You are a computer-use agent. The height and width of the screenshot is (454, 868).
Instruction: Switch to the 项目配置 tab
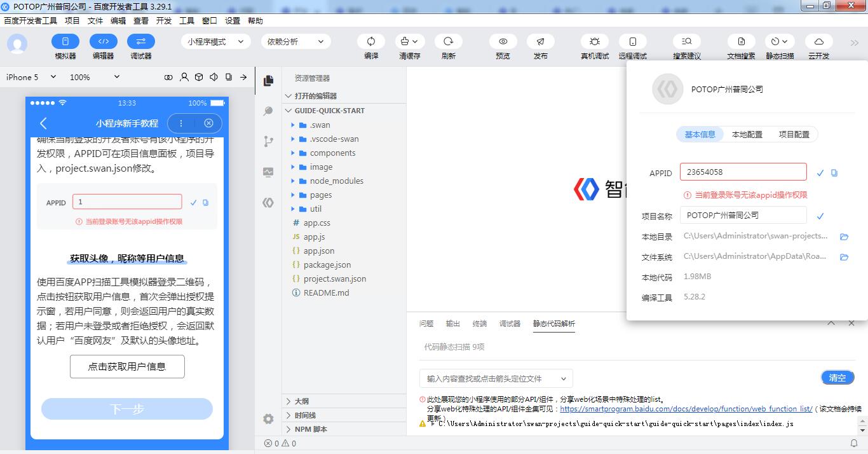[x=794, y=134]
